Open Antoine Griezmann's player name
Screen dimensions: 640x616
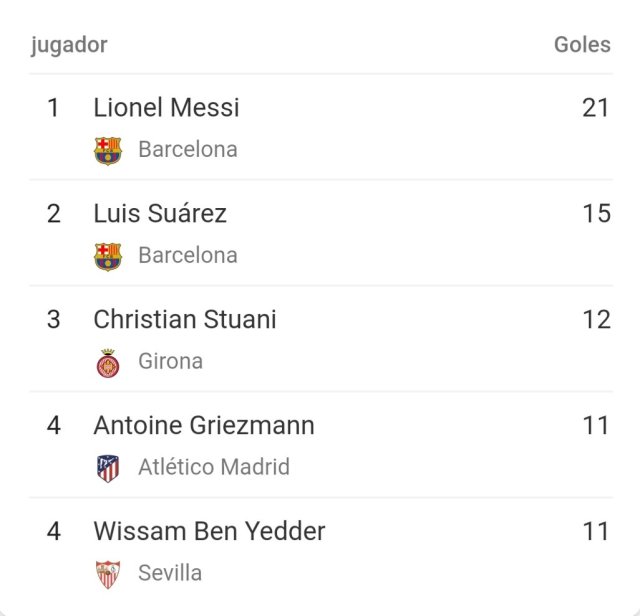(204, 425)
